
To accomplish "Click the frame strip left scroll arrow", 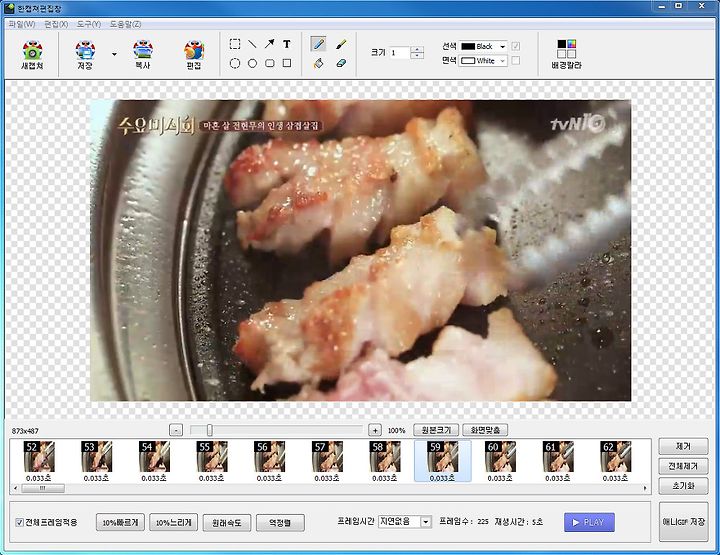I will [x=16, y=488].
